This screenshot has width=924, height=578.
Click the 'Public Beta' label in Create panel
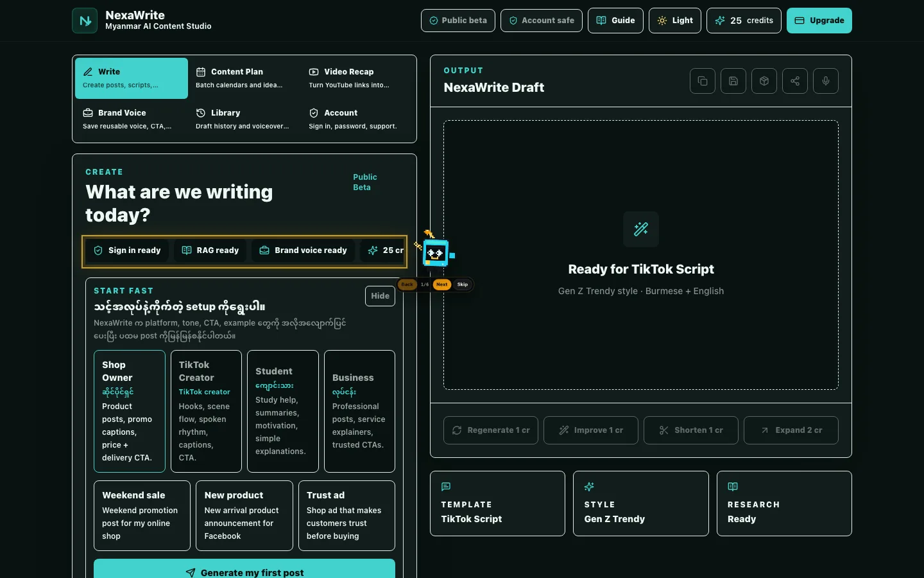(x=365, y=182)
